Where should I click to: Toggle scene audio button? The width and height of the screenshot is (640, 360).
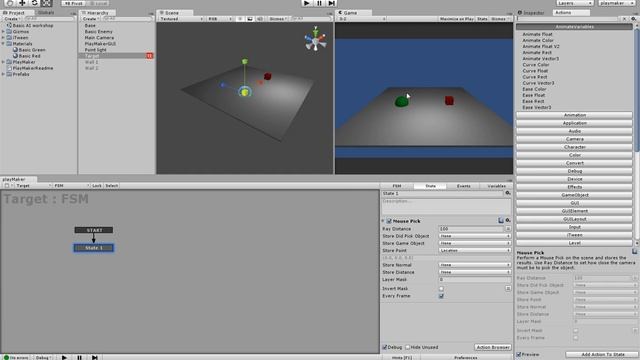point(260,19)
